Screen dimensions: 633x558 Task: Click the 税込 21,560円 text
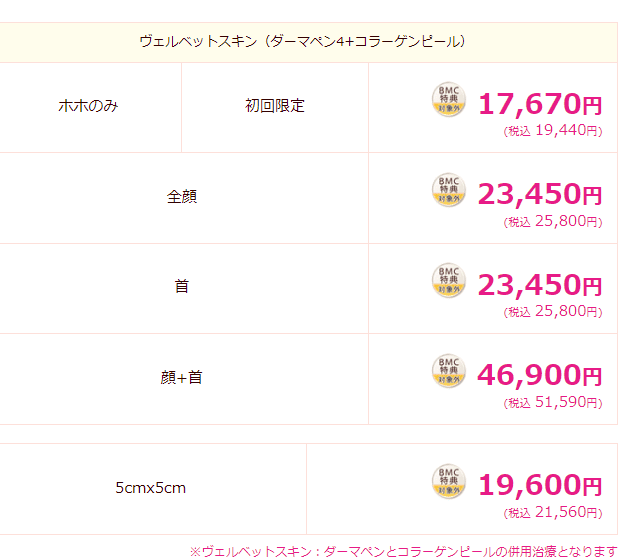coord(553,512)
